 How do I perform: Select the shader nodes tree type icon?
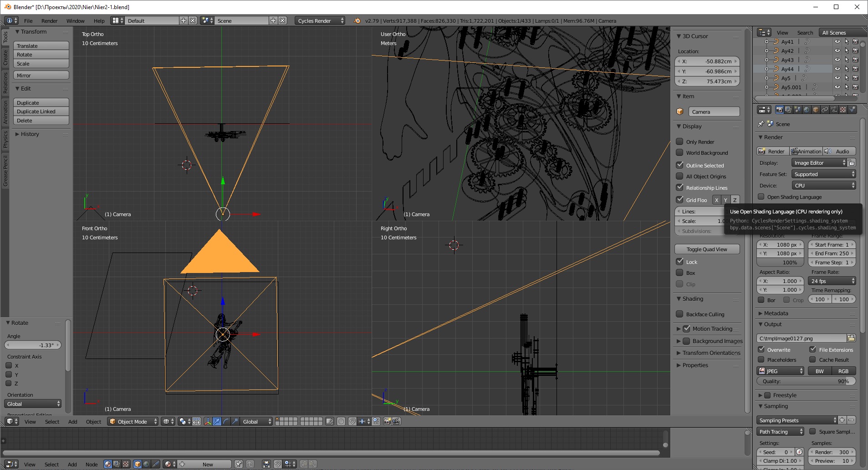pos(107,464)
